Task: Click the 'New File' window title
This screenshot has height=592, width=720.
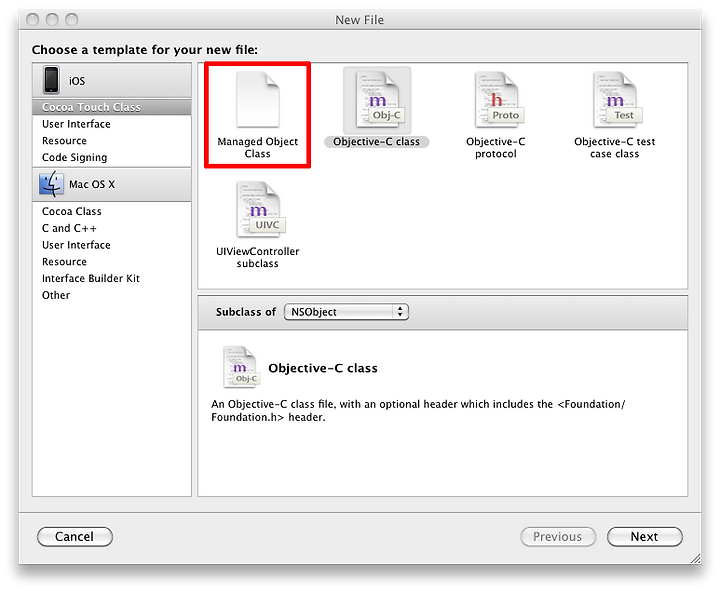Action: 360,20
